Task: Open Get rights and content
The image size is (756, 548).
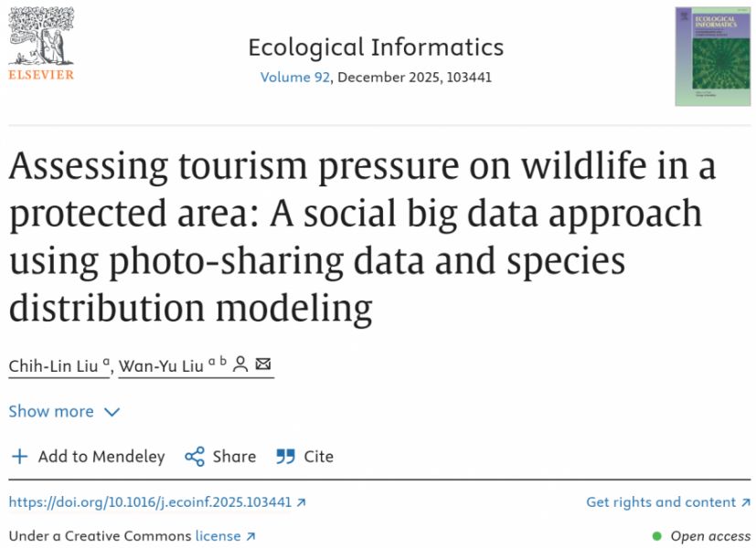Action: click(662, 502)
